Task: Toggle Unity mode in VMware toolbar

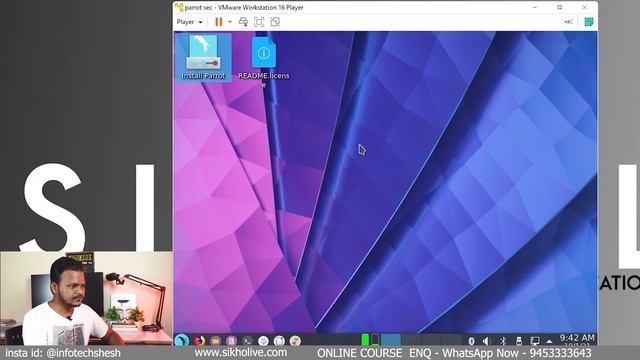Action: 275,22
